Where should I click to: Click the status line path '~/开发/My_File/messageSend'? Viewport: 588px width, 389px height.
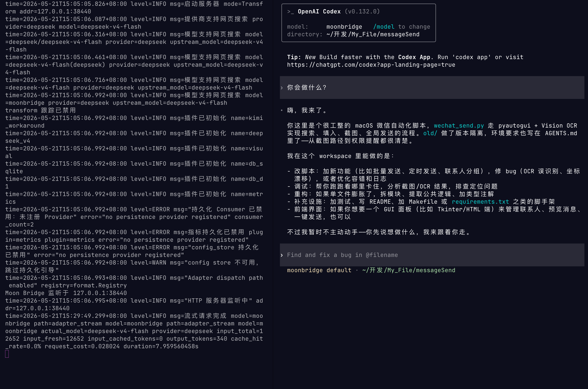click(x=409, y=270)
